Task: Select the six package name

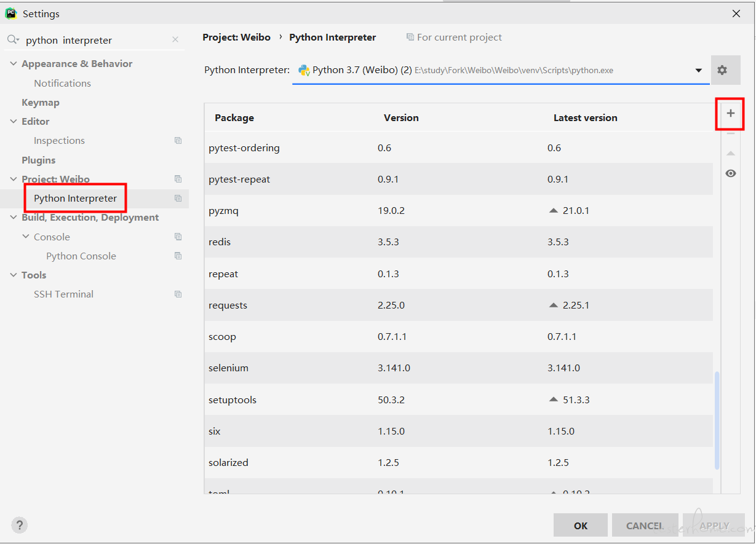Action: click(x=214, y=432)
